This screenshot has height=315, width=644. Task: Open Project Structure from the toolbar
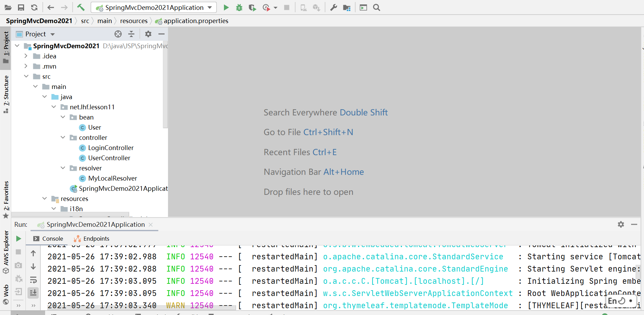pyautogui.click(x=346, y=7)
